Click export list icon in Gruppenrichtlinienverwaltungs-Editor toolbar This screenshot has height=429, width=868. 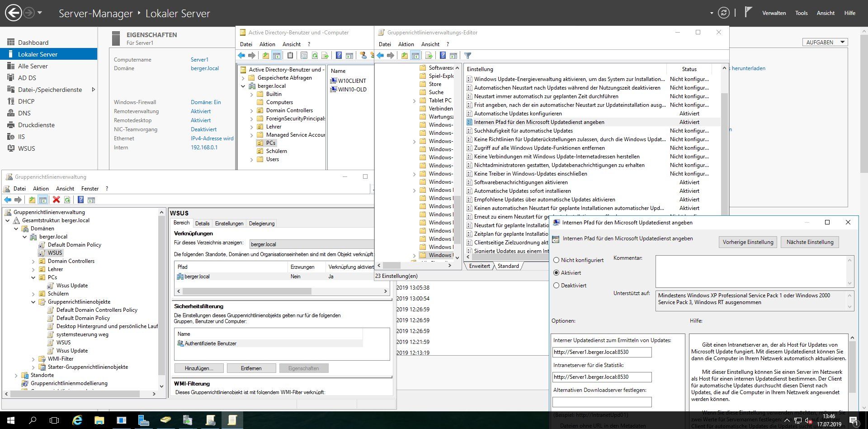click(x=429, y=56)
